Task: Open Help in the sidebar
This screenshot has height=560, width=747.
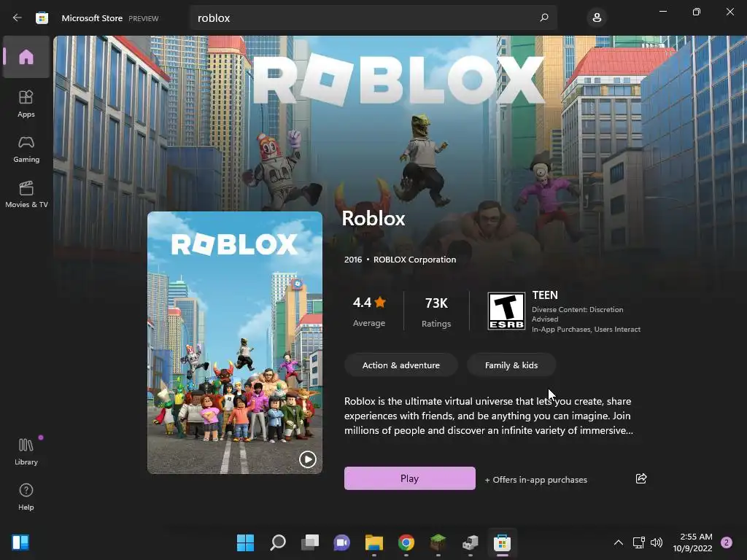Action: pos(26,497)
